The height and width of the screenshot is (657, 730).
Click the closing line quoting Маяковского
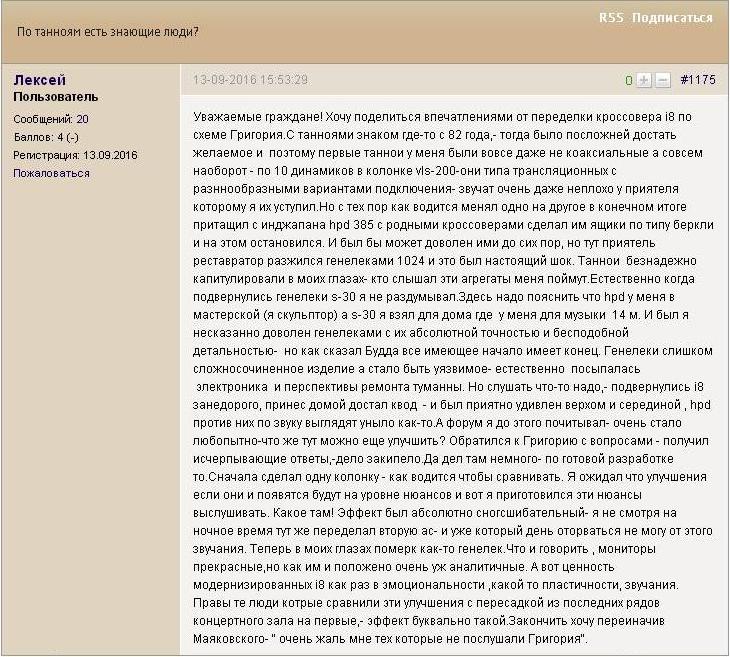[390, 638]
